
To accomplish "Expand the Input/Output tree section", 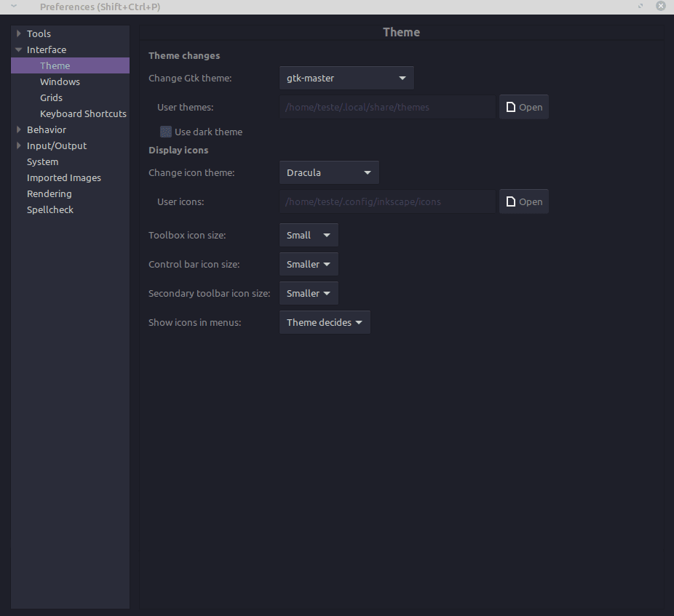I will 19,145.
